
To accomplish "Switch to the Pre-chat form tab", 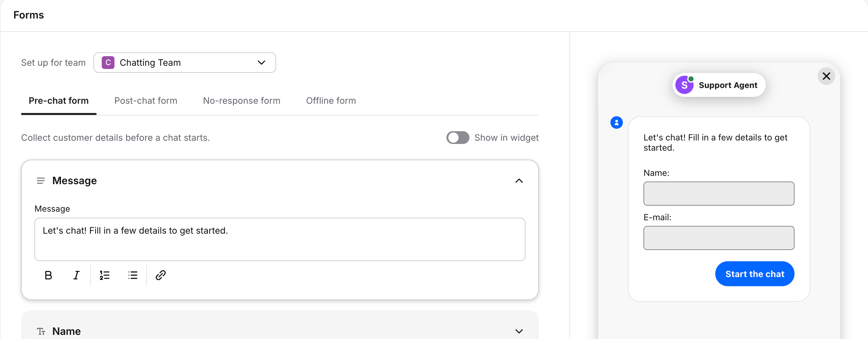I will (x=59, y=101).
